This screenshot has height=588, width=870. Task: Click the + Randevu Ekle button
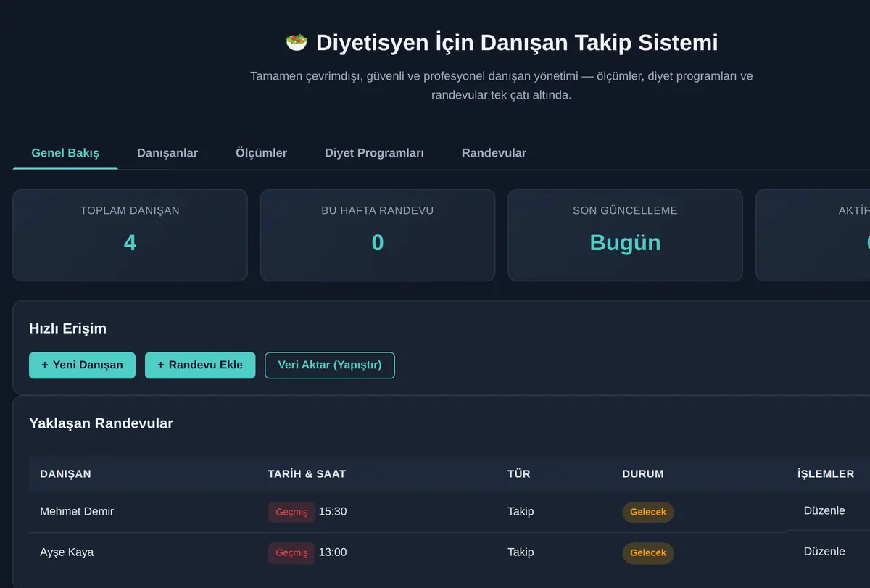[200, 365]
